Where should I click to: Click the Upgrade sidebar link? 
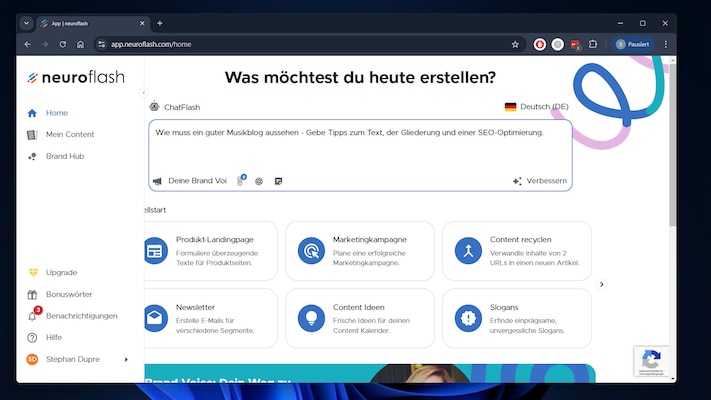pyautogui.click(x=61, y=273)
